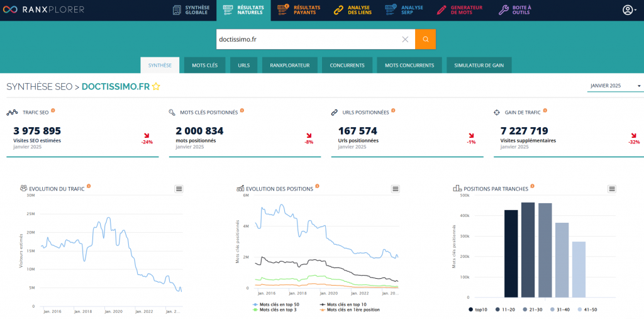The image size is (644, 319).
Task: Switch to the Concurrents tab
Action: 347,65
